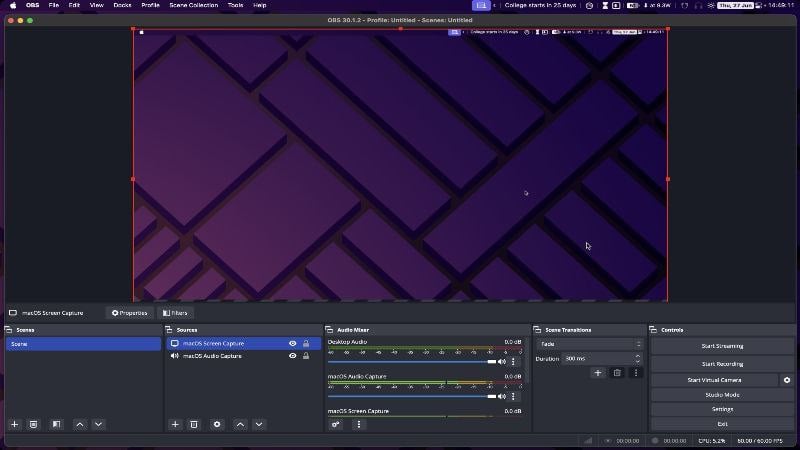Viewport: 800px width, 450px height.
Task: Open the Docks menu
Action: [122, 5]
